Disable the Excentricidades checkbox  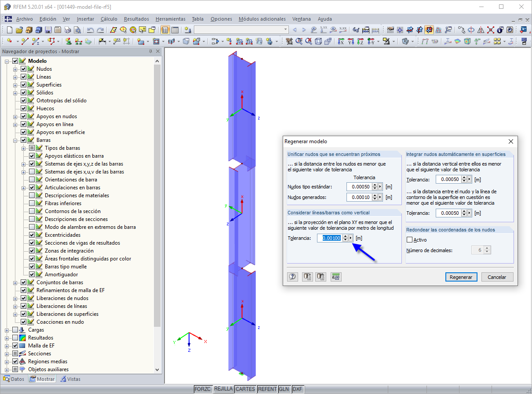pyautogui.click(x=32, y=235)
